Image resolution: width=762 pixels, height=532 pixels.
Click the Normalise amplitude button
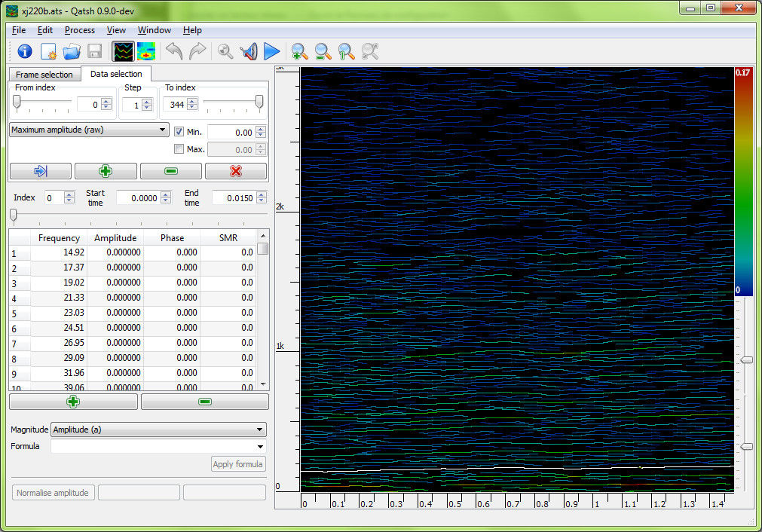(x=53, y=493)
